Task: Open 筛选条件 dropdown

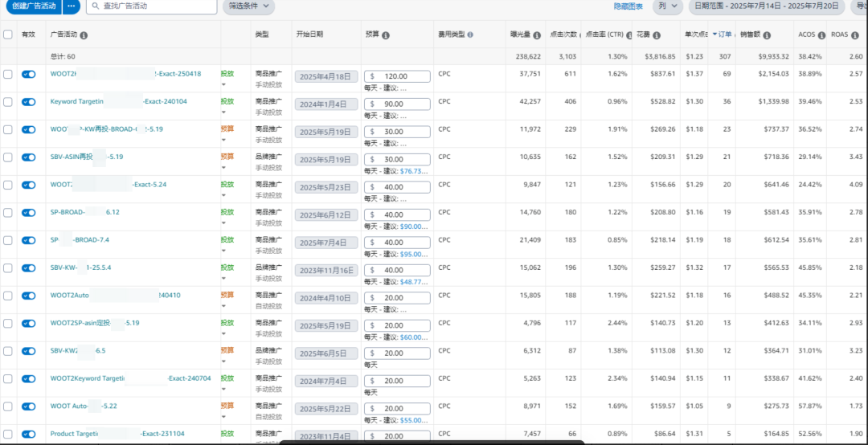Action: tap(248, 6)
